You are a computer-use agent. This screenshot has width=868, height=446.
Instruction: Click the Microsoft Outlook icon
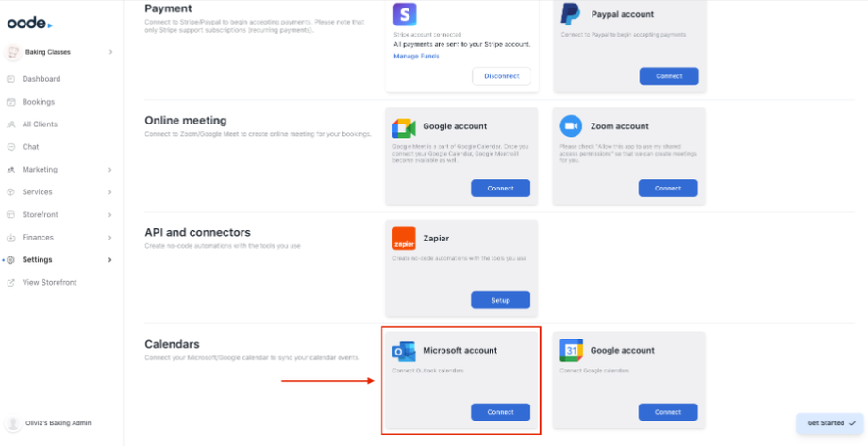404,351
